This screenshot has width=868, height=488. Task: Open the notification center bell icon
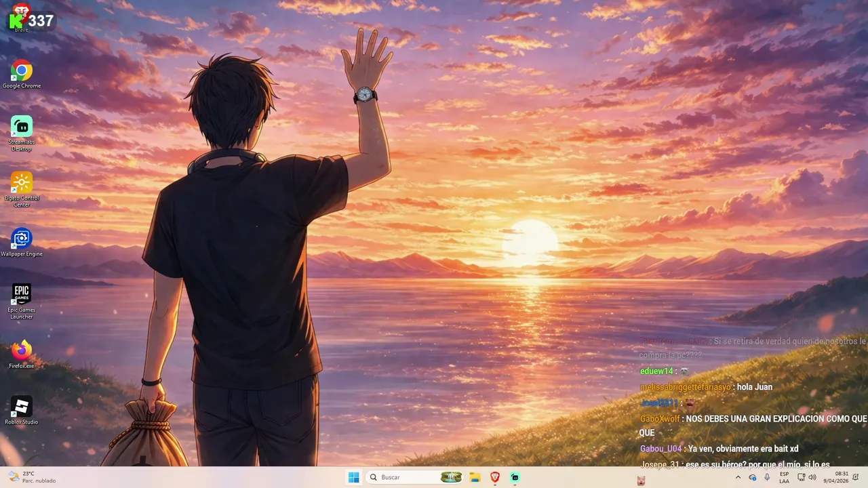point(856,477)
